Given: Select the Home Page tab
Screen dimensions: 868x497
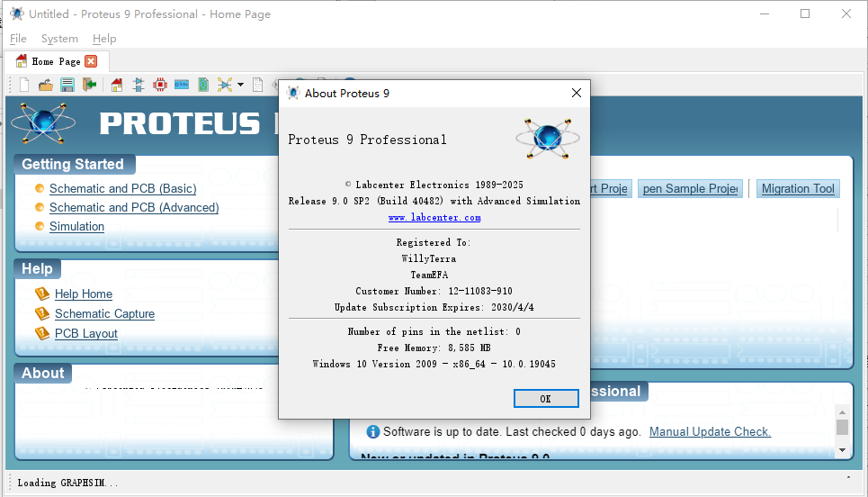Looking at the screenshot, I should point(56,61).
